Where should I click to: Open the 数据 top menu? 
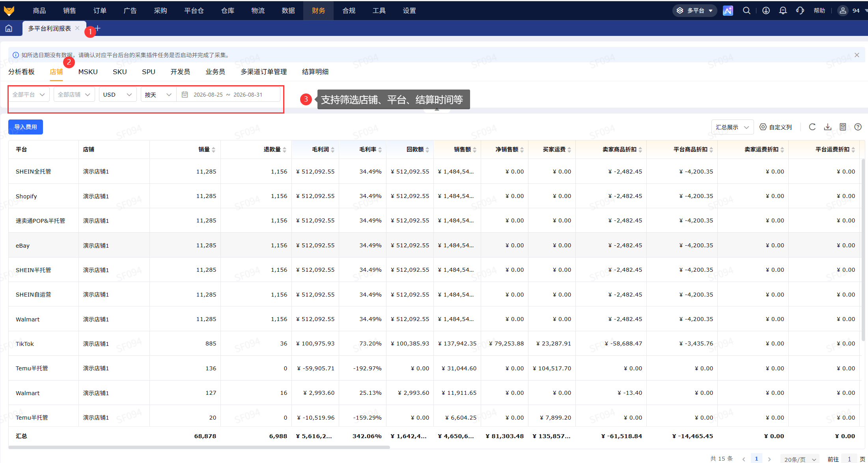coord(288,11)
